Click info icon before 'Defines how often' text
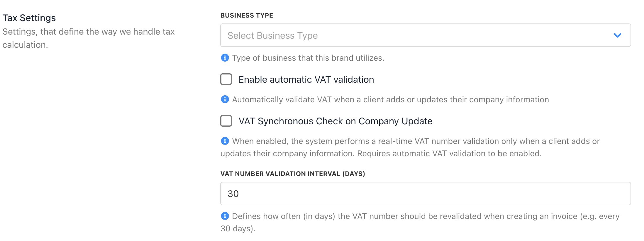The image size is (644, 241). (225, 216)
